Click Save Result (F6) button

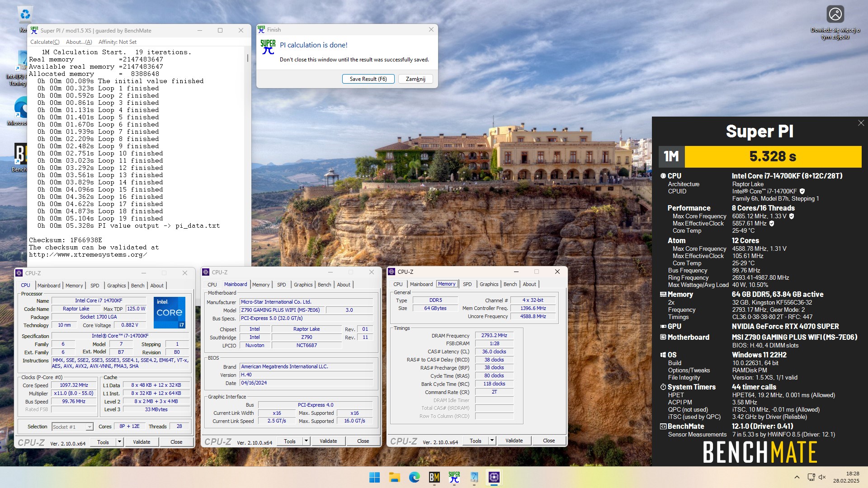[368, 79]
